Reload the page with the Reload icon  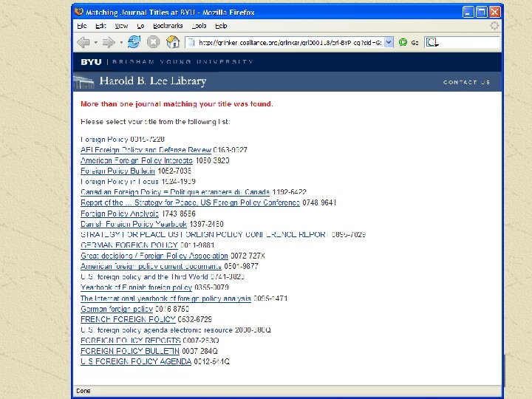click(134, 42)
